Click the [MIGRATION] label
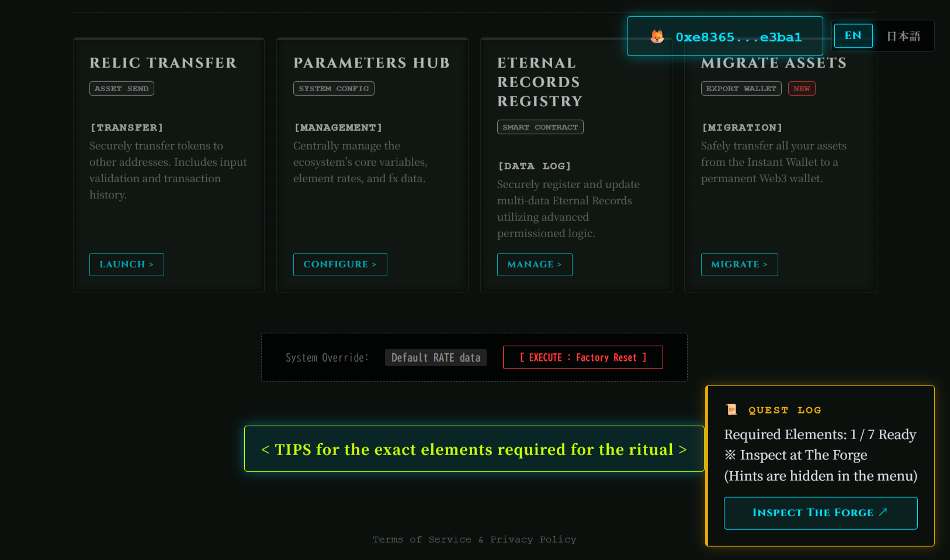 pos(742,127)
